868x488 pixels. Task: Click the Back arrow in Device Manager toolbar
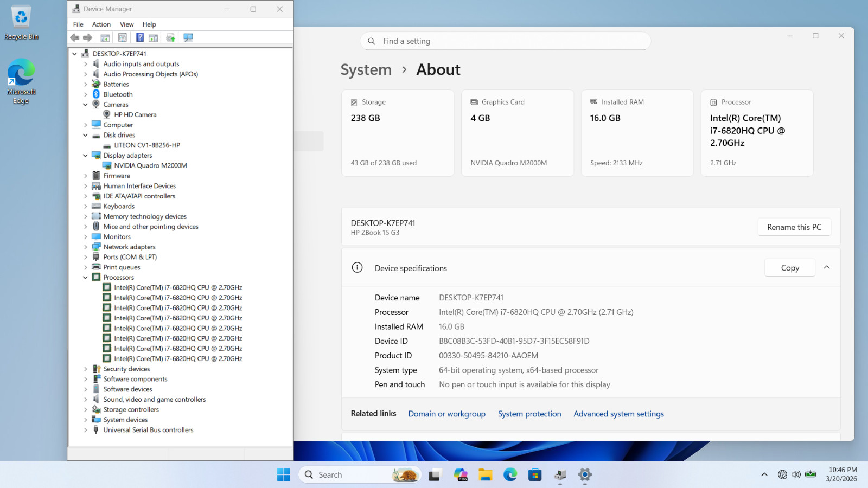[75, 37]
